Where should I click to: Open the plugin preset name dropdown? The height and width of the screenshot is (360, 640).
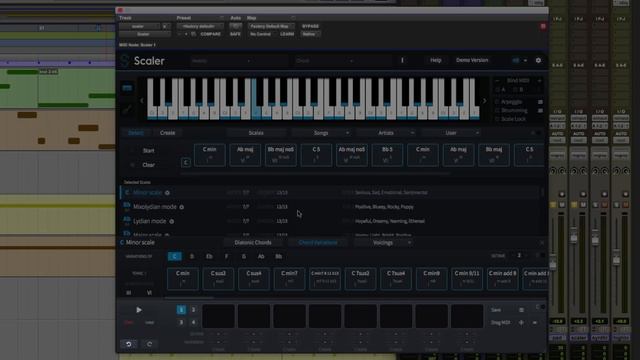click(200, 26)
